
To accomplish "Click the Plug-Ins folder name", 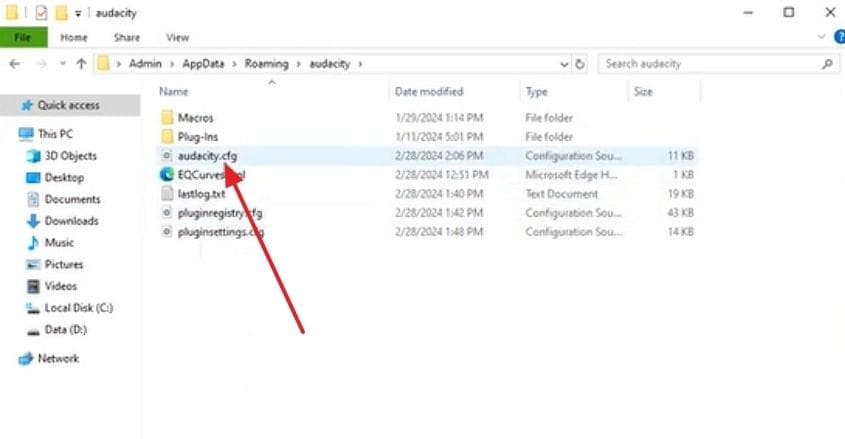I will (198, 137).
